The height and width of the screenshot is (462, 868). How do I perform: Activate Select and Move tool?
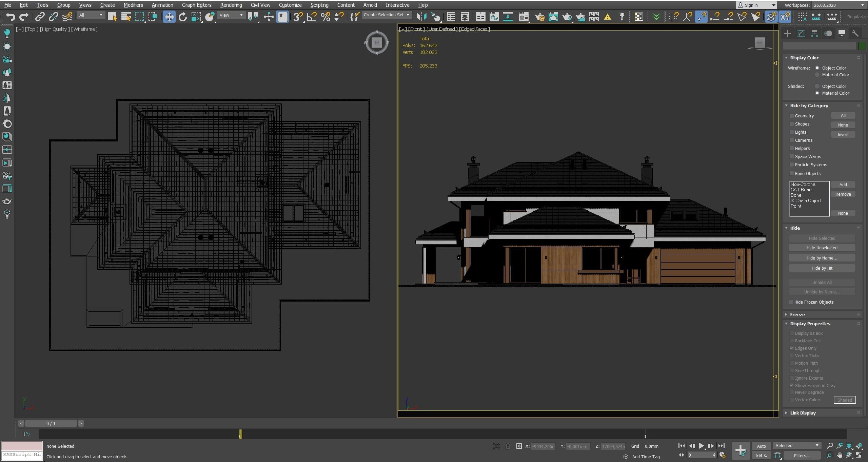[169, 17]
